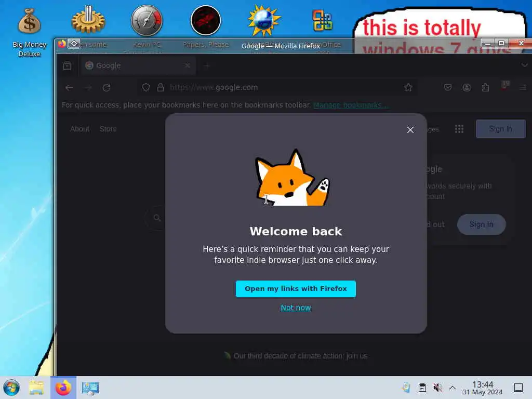
Task: Open a new tab with plus button
Action: pyautogui.click(x=207, y=66)
